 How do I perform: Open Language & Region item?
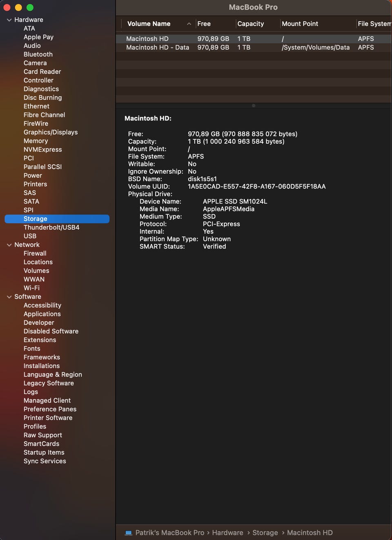tap(53, 375)
